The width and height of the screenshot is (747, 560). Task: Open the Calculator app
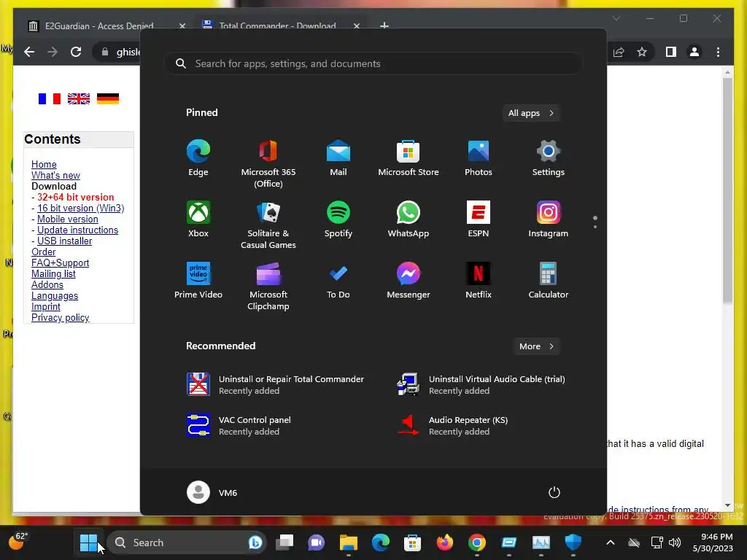pos(549,281)
